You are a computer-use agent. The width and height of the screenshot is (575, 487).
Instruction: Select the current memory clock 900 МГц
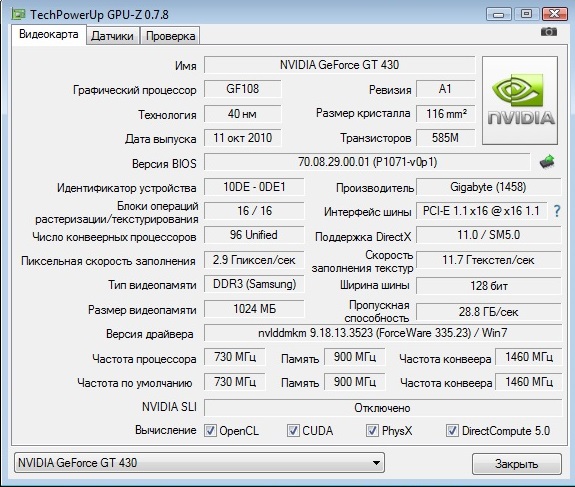coord(355,357)
